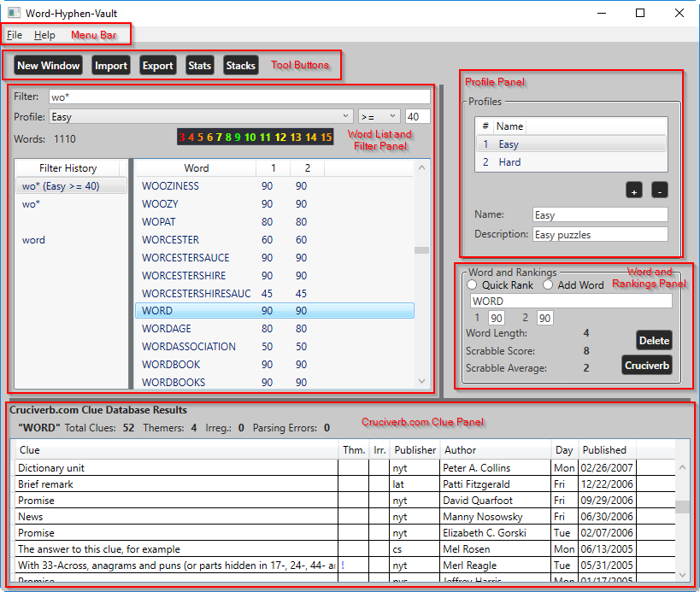The width and height of the screenshot is (700, 592).
Task: Click the rank 2 score field
Action: [x=544, y=318]
